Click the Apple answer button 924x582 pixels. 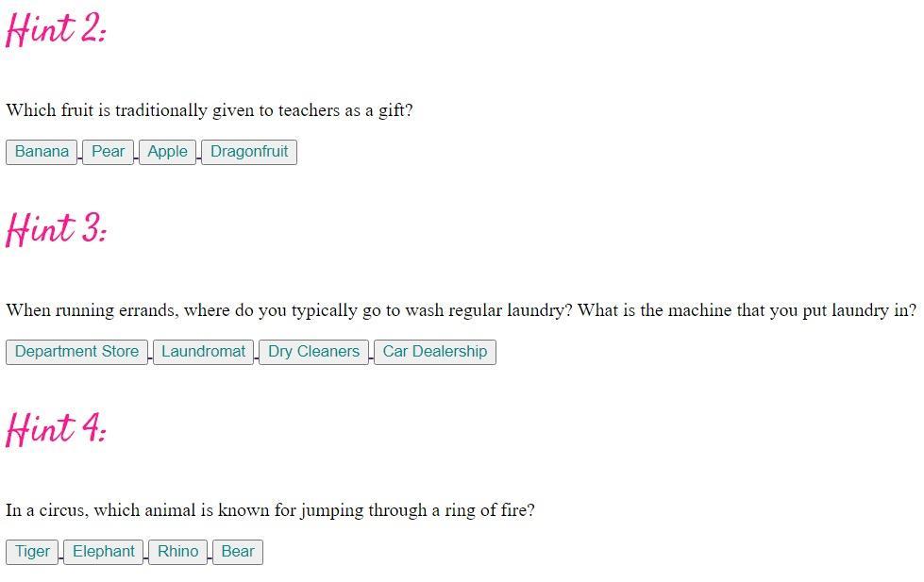(167, 152)
